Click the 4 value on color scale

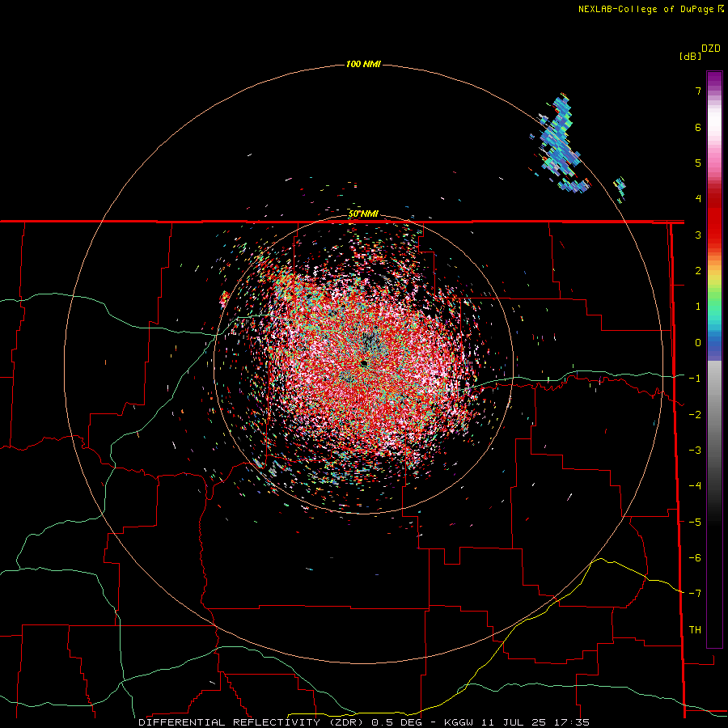(x=698, y=199)
